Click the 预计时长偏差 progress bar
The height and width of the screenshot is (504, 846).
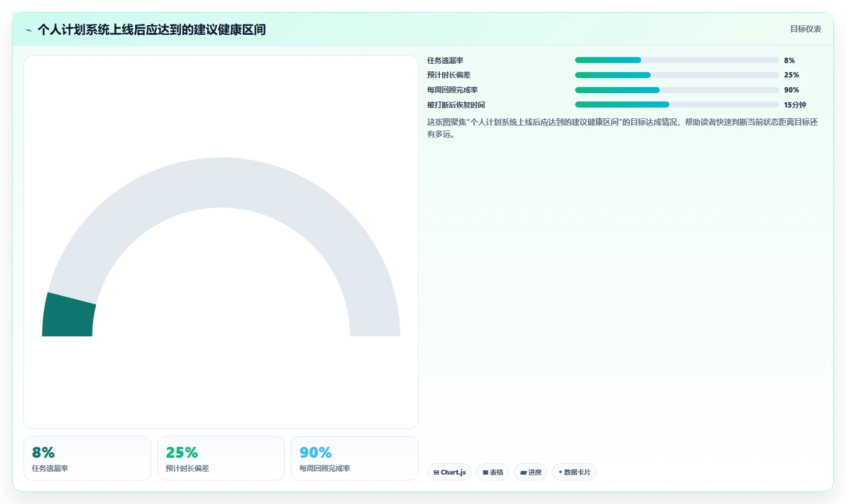(677, 75)
